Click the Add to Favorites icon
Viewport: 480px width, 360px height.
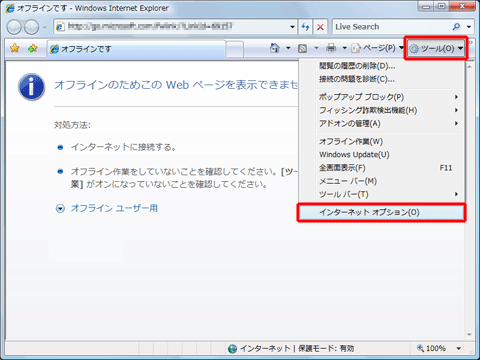pos(33,48)
